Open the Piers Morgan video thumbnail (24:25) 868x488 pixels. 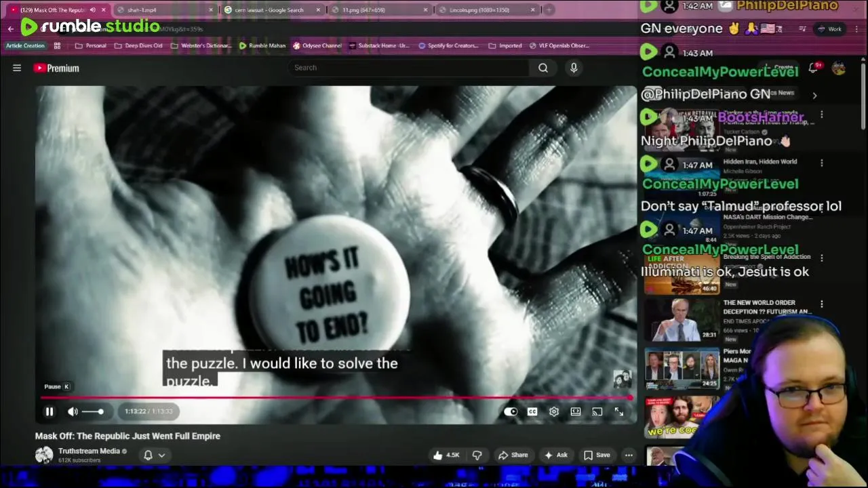682,369
